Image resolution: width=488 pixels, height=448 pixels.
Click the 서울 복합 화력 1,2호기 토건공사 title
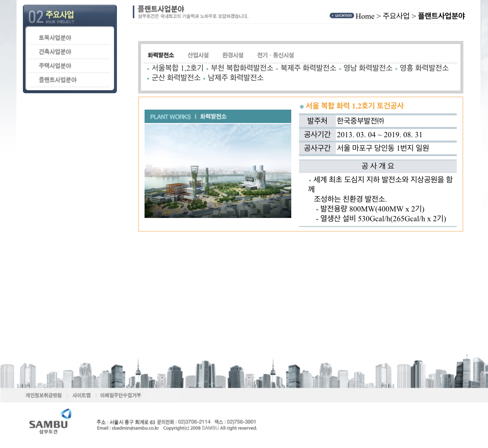coord(355,106)
